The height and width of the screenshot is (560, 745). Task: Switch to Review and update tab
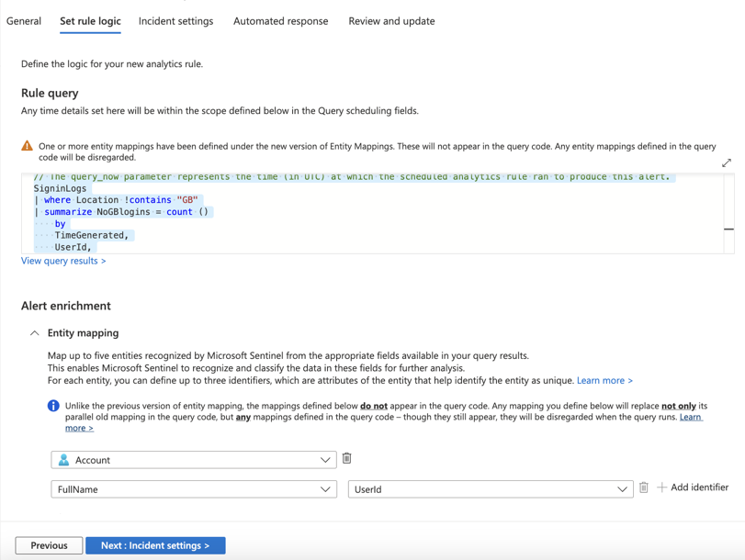(390, 20)
